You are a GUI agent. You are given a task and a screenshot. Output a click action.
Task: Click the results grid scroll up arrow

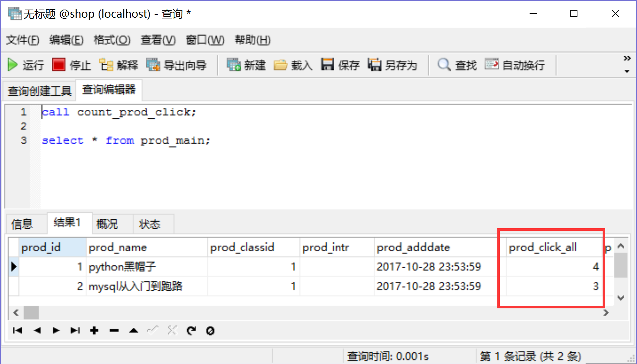click(621, 246)
